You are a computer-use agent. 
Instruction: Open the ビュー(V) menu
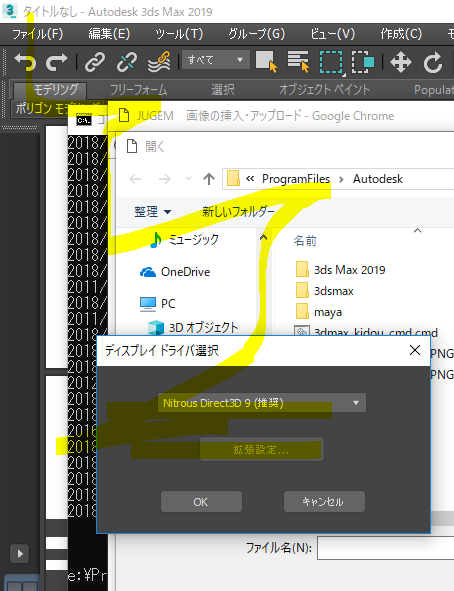tap(332, 34)
